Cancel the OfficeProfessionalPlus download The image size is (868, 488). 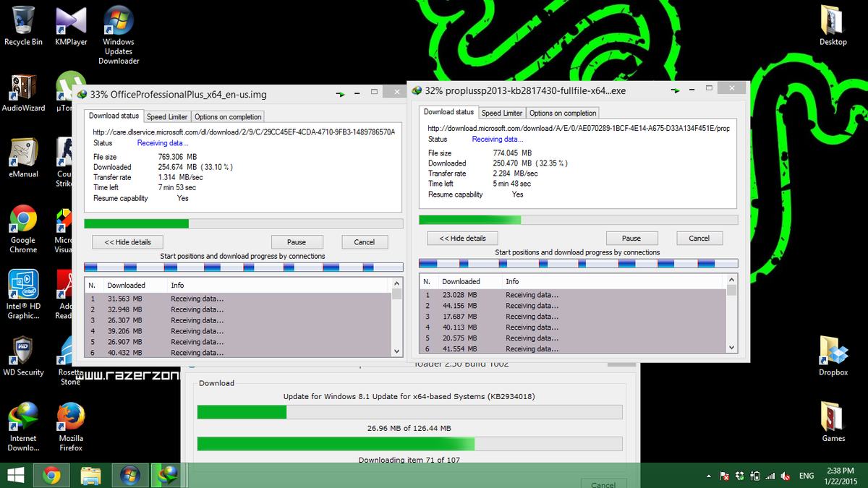364,242
